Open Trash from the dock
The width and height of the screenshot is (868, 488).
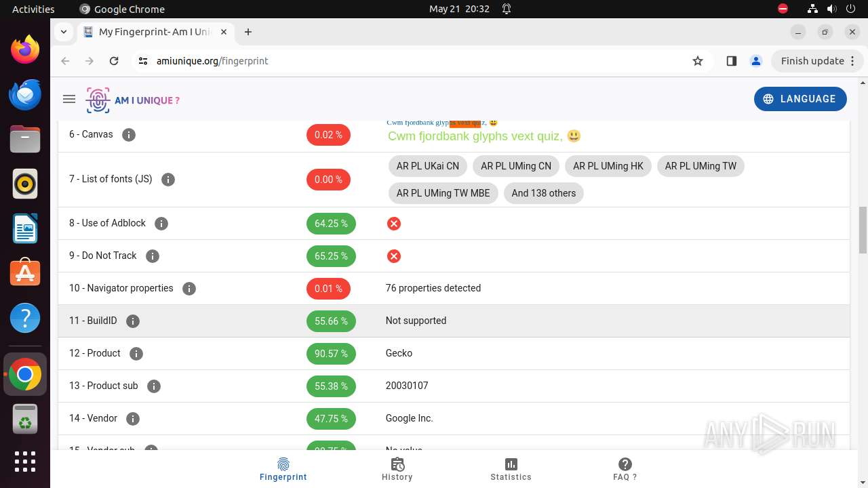(25, 419)
